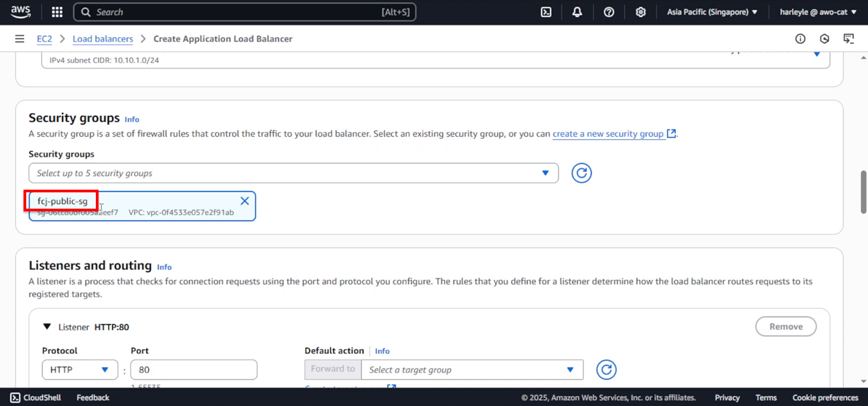Go to Load balancers breadcrumb
The height and width of the screenshot is (406, 868).
(x=103, y=39)
